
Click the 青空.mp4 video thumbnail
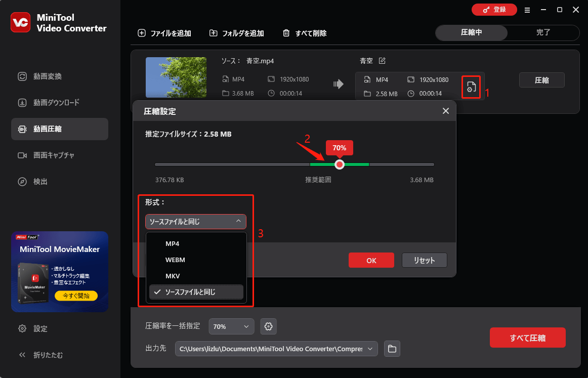click(176, 77)
